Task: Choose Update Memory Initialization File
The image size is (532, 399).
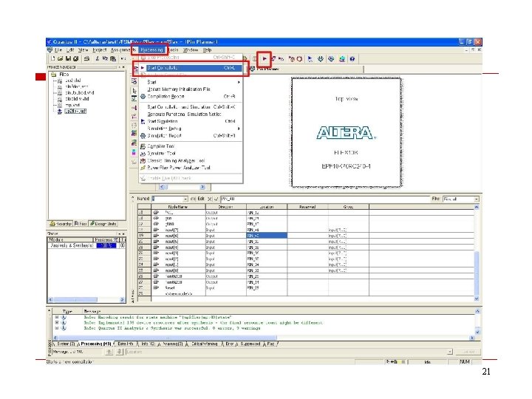Action: point(191,89)
